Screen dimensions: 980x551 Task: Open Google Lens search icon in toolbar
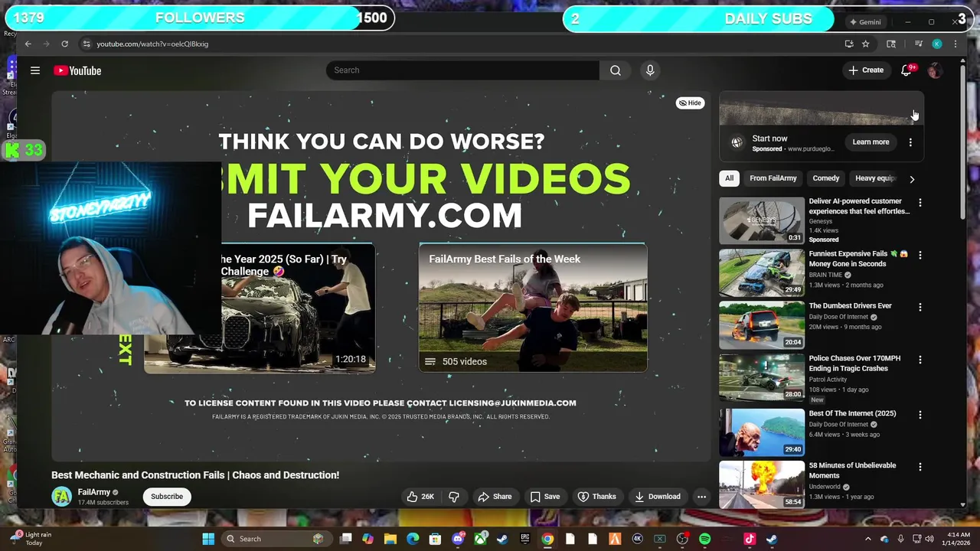(x=891, y=44)
